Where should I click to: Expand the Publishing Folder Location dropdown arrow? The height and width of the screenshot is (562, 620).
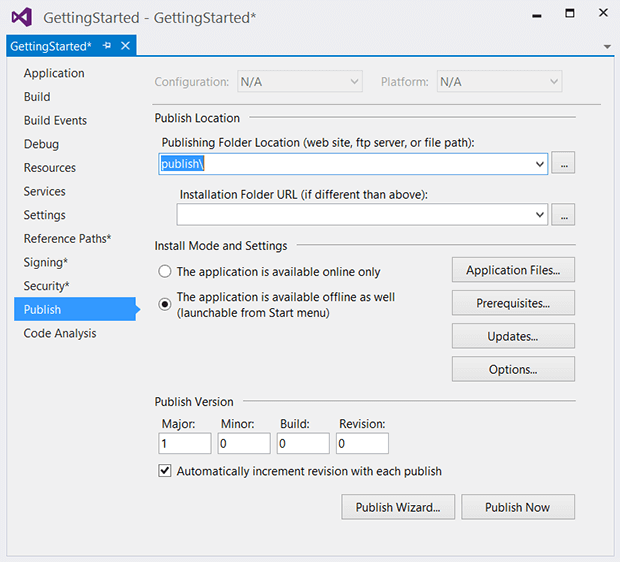click(540, 164)
